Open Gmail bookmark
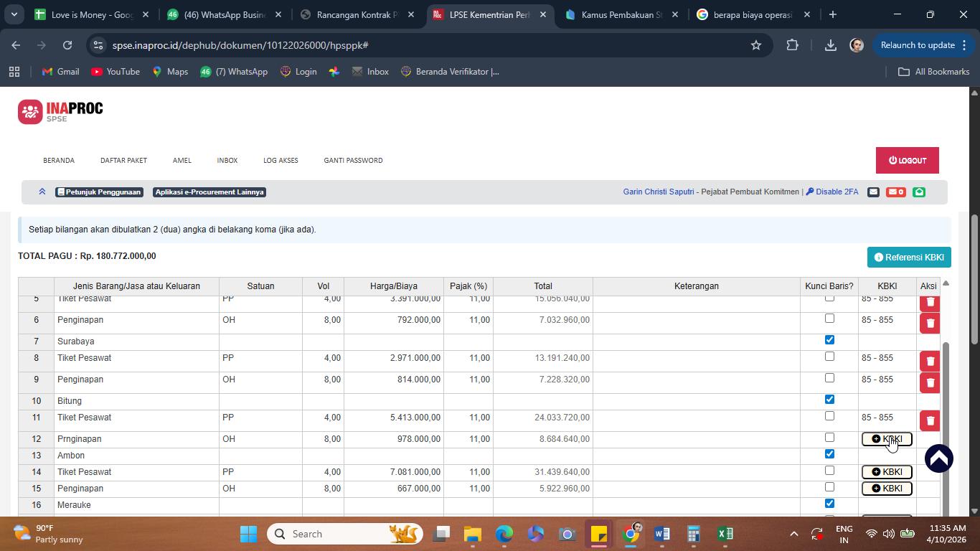 [x=60, y=72]
